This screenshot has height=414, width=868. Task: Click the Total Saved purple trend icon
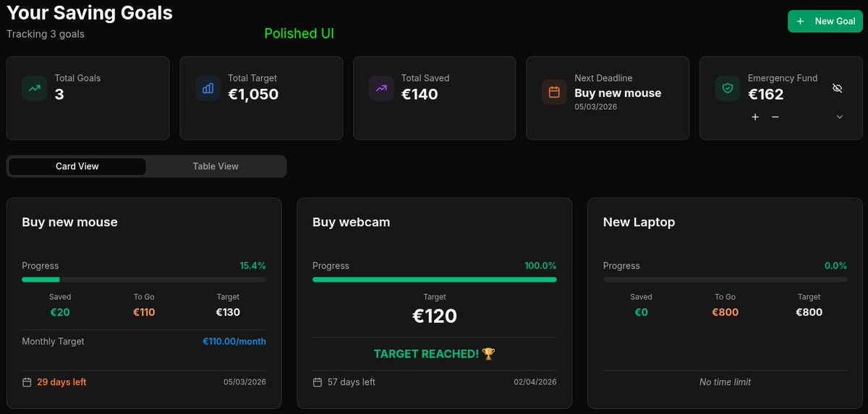point(381,88)
